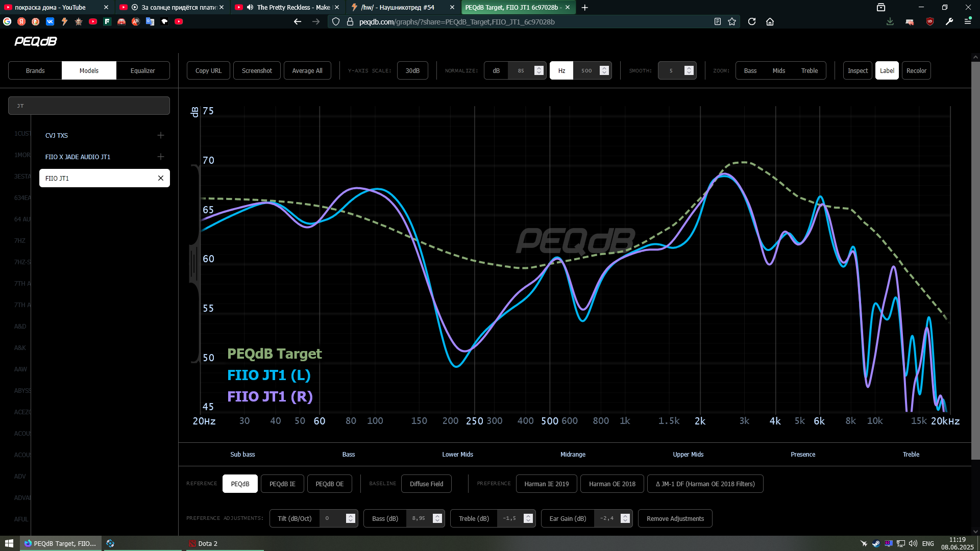Image resolution: width=980 pixels, height=551 pixels.
Task: Open Windows Start menu
Action: (x=9, y=543)
